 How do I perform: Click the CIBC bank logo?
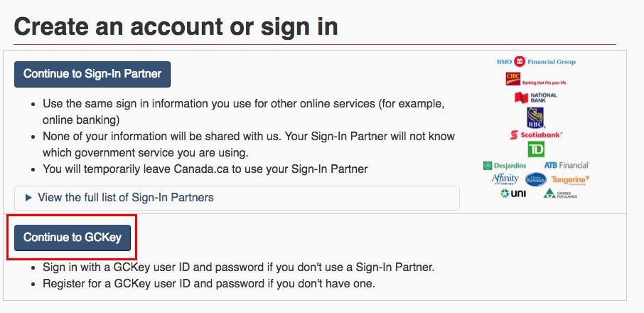click(x=535, y=79)
